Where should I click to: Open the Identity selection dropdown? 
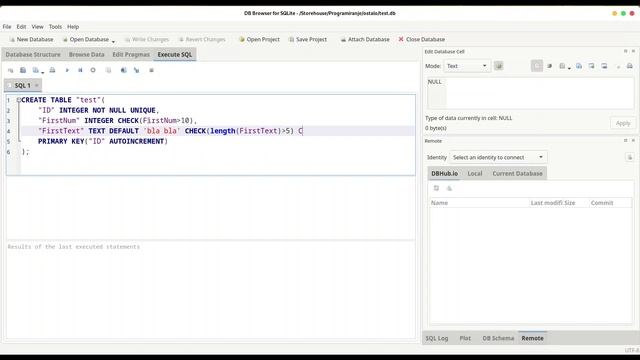[498, 157]
